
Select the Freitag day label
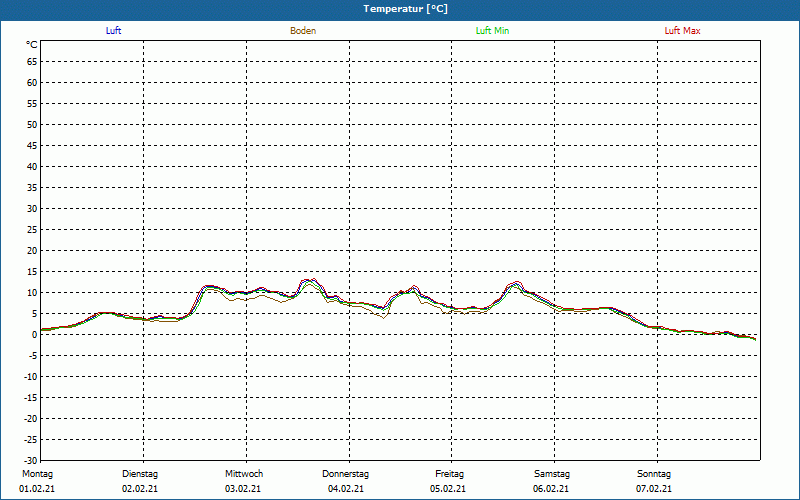point(449,474)
